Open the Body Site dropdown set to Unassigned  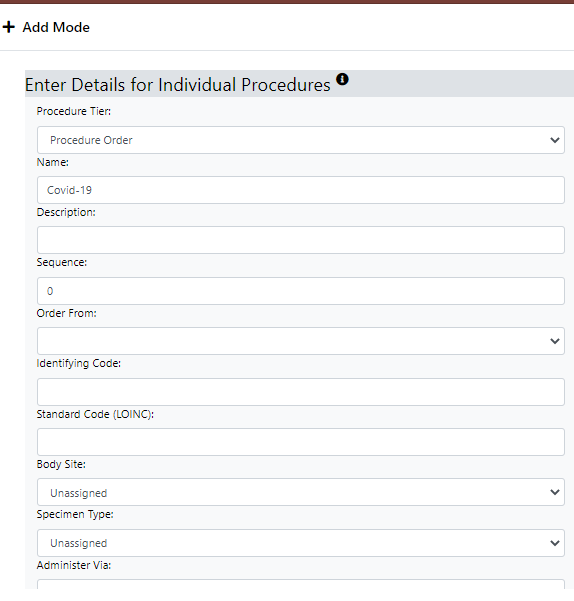pos(301,492)
